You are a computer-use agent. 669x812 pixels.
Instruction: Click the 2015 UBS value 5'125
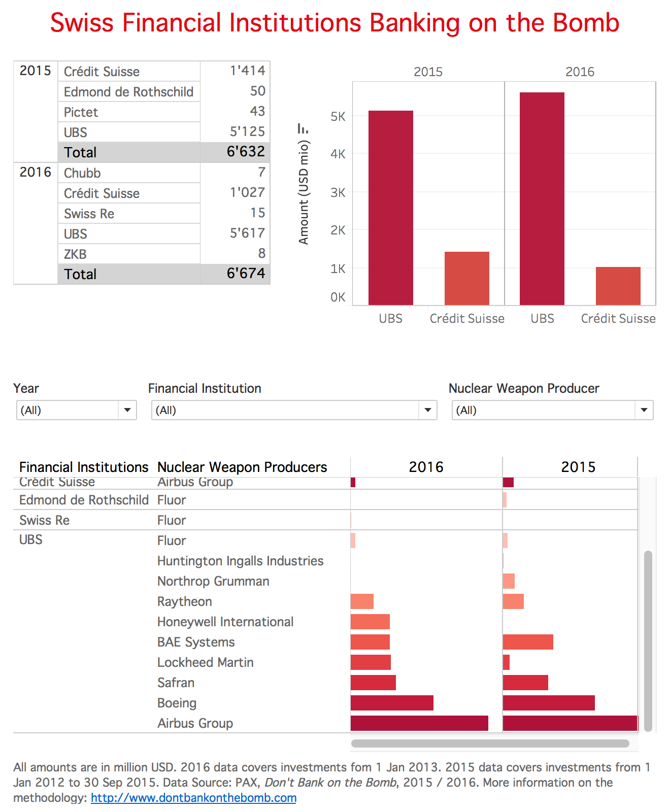click(247, 132)
